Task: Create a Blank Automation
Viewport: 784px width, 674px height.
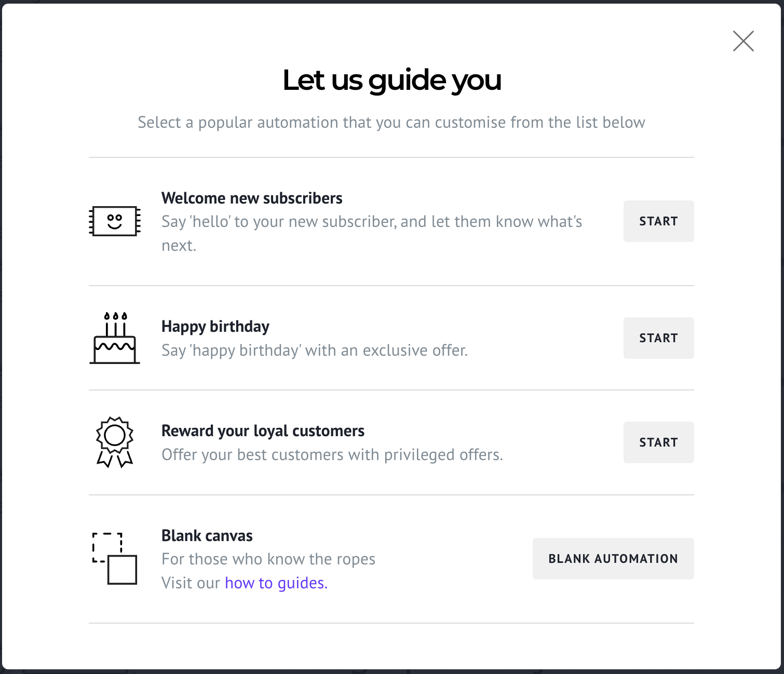Action: pos(613,559)
